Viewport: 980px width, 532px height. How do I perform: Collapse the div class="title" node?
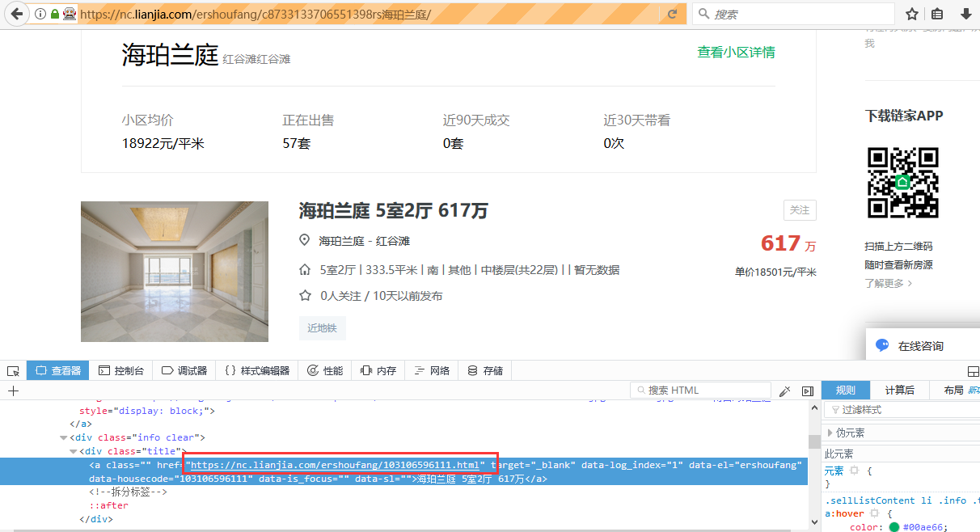pyautogui.click(x=74, y=451)
